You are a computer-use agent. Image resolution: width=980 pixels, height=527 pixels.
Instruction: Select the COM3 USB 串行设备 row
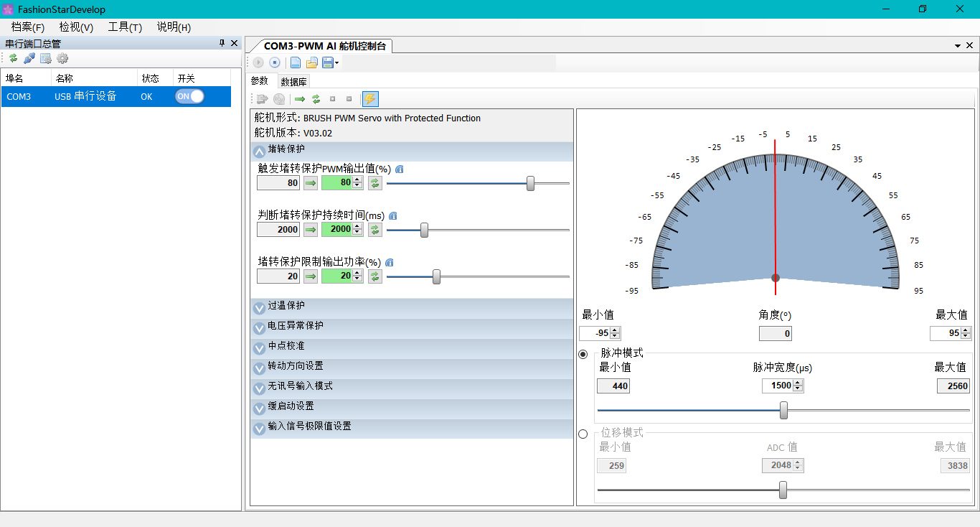[x=116, y=96]
